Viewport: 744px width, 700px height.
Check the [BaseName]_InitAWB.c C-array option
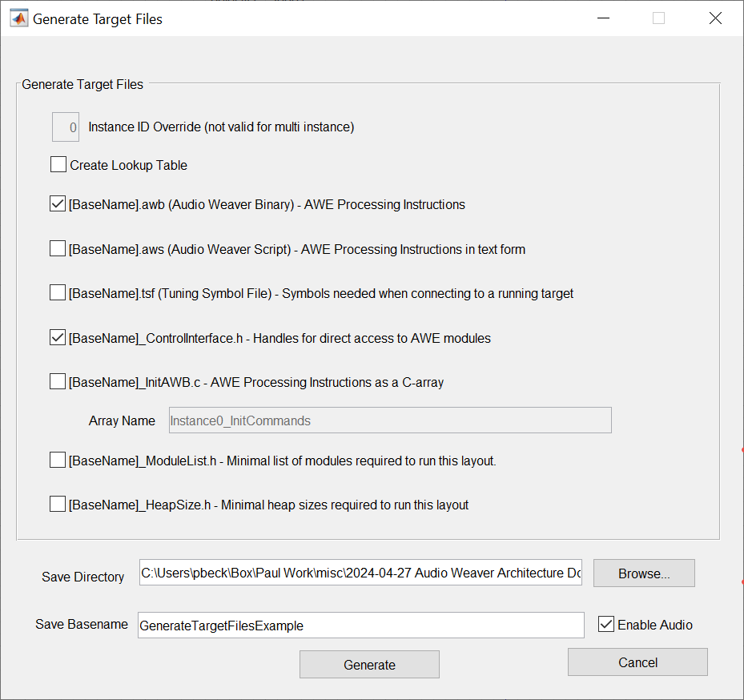(58, 381)
